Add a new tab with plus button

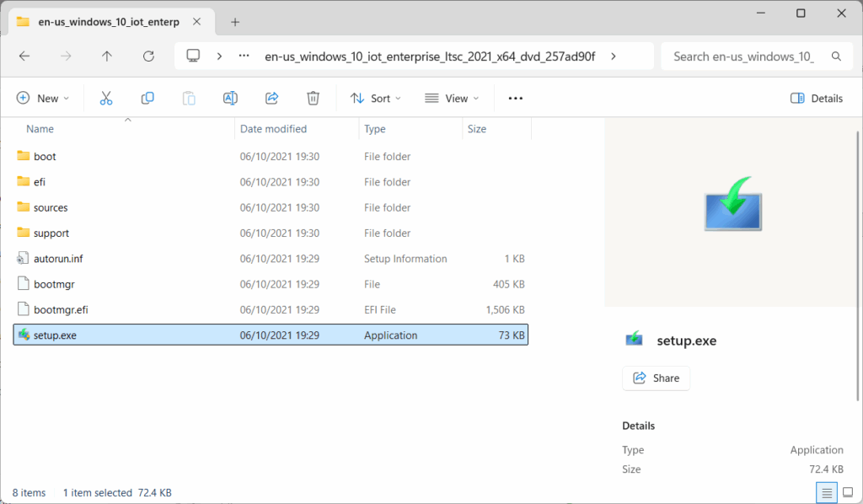point(235,22)
